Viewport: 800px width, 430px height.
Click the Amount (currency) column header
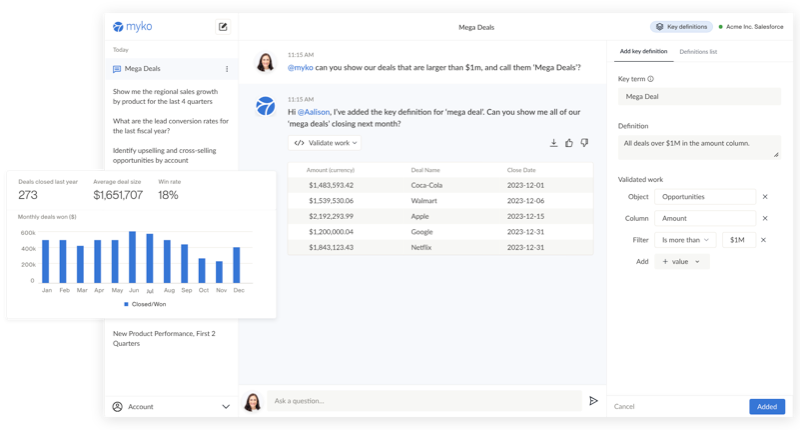331,170
